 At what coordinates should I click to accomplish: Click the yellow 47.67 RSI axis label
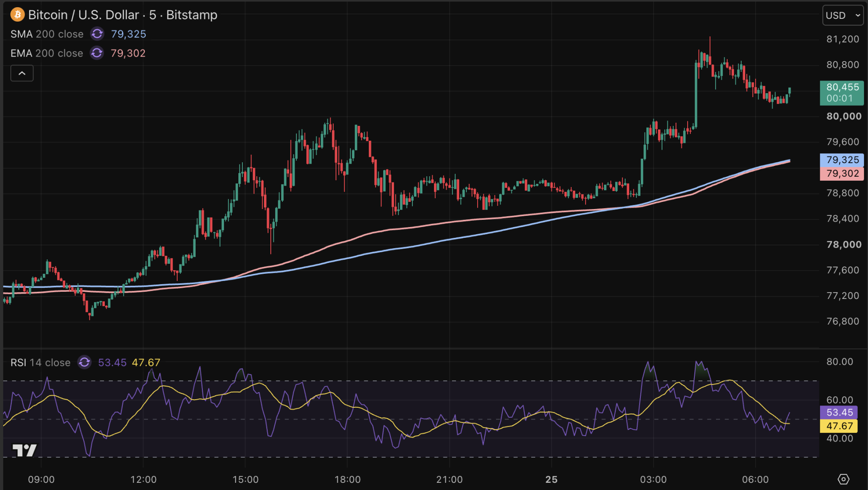point(840,426)
